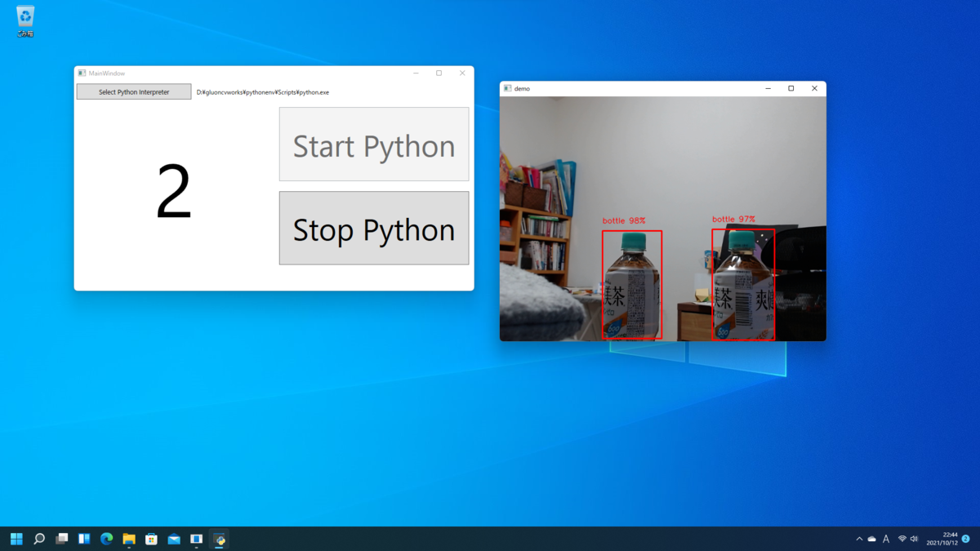Open the volume speaker tray icon

pos(914,539)
